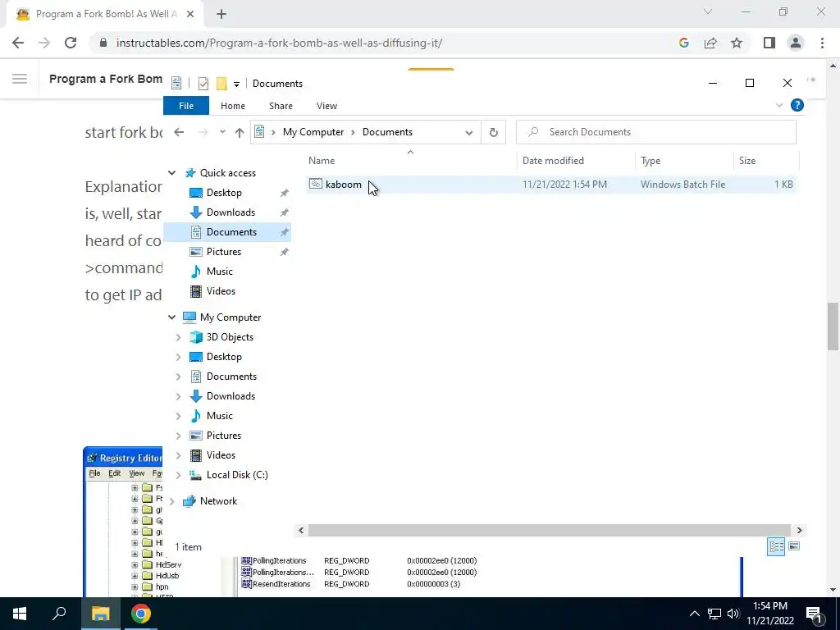Open Music under Quick access

(219, 271)
